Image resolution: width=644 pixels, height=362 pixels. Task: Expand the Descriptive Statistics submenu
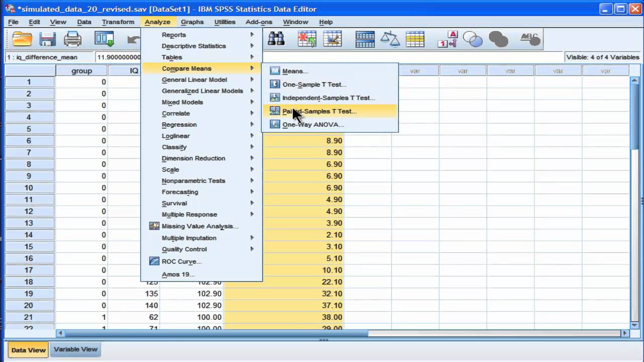202,46
